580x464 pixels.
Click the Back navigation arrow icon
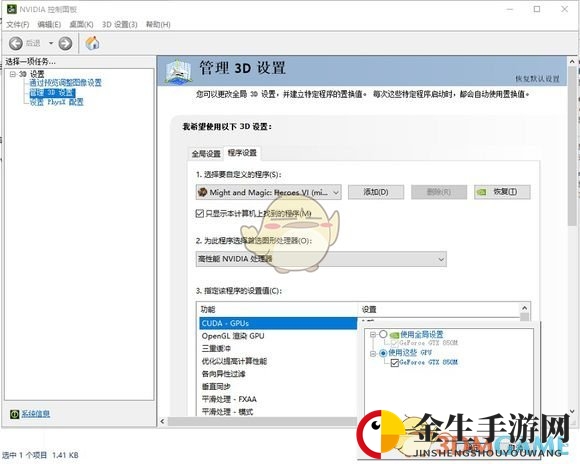coord(16,43)
